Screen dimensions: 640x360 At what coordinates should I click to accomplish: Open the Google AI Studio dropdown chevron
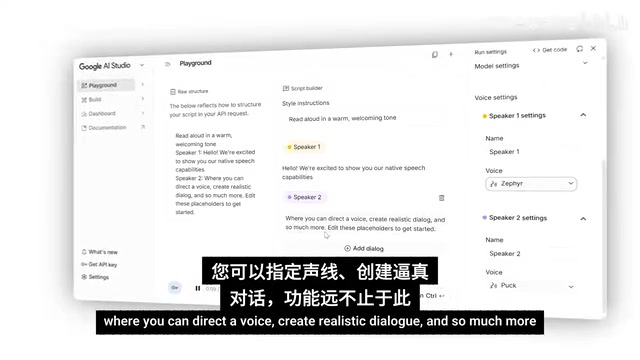pos(142,65)
